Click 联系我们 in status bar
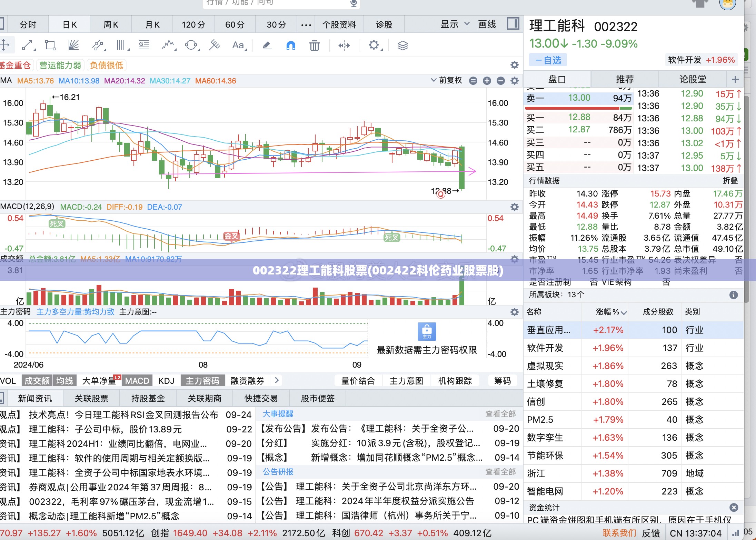 (x=619, y=533)
